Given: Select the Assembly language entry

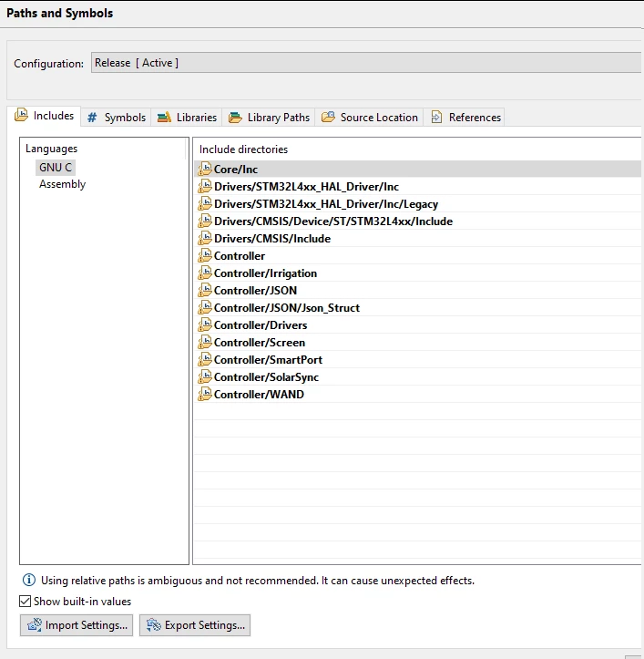Looking at the screenshot, I should [62, 184].
